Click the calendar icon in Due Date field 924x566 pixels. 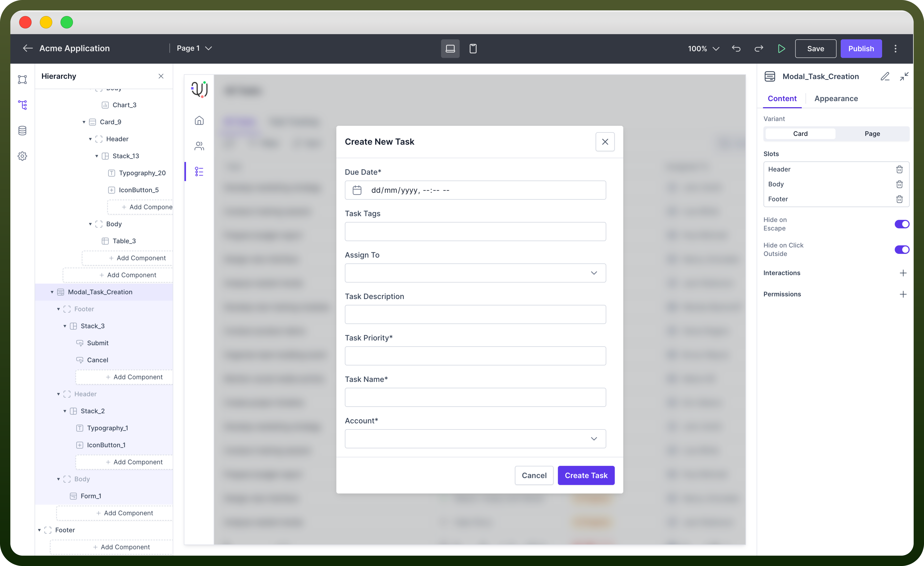pos(357,190)
